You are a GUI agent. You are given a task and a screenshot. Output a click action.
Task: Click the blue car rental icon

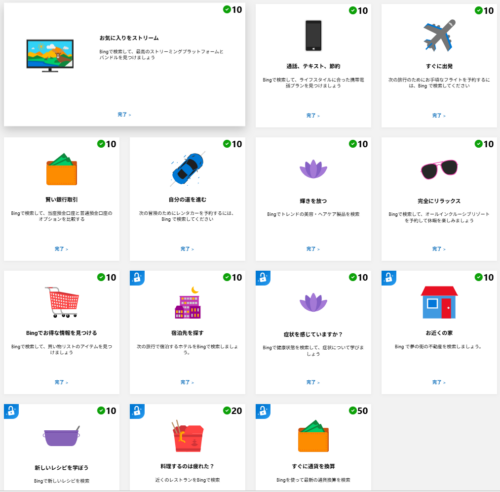tap(188, 169)
